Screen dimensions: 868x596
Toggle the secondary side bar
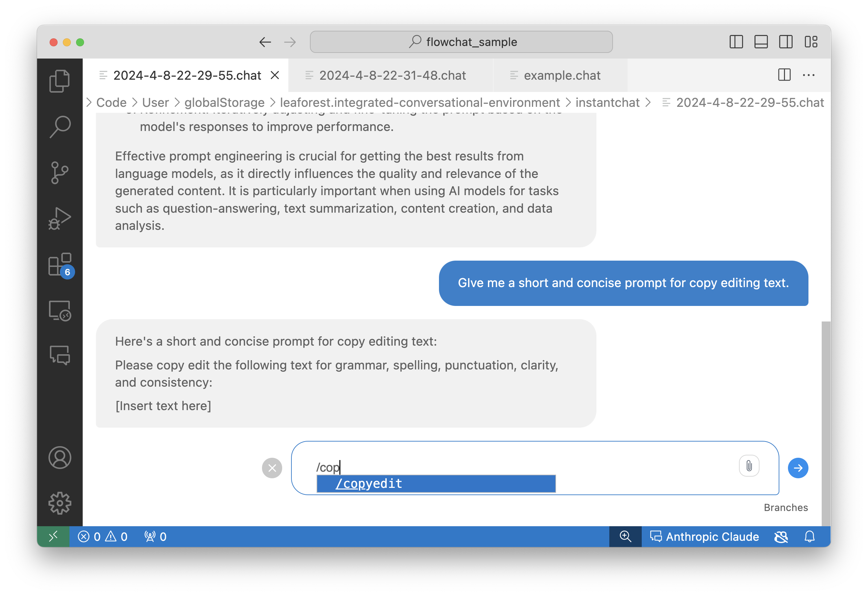click(x=785, y=42)
